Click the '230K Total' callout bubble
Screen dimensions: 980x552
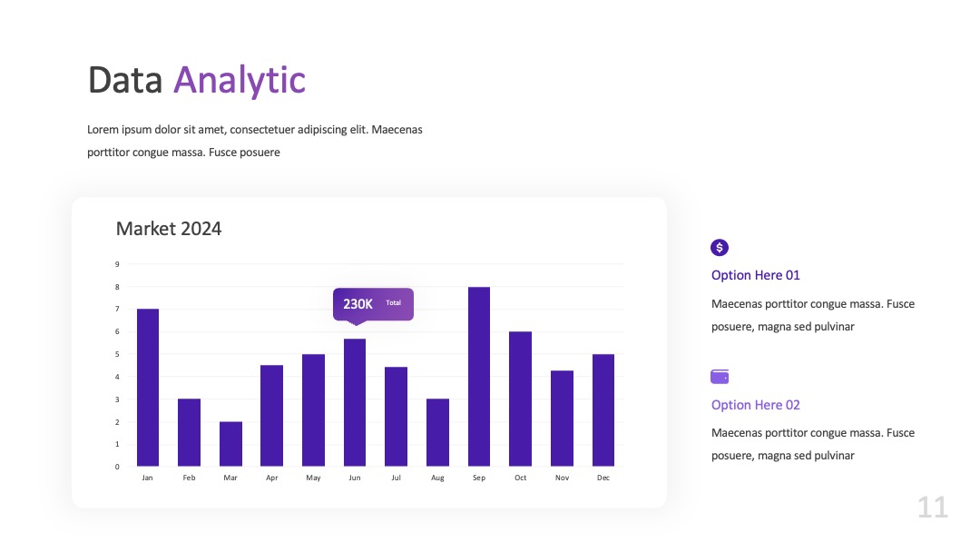point(373,305)
